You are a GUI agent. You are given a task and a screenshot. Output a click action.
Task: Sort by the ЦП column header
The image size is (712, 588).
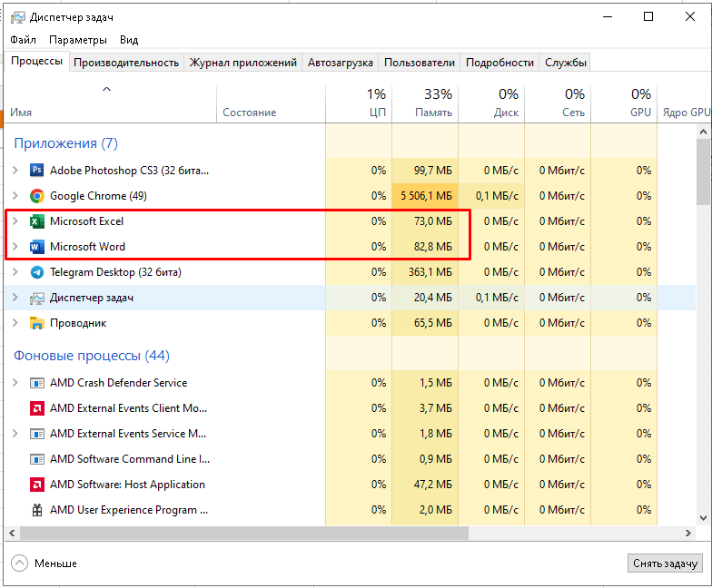coord(359,103)
